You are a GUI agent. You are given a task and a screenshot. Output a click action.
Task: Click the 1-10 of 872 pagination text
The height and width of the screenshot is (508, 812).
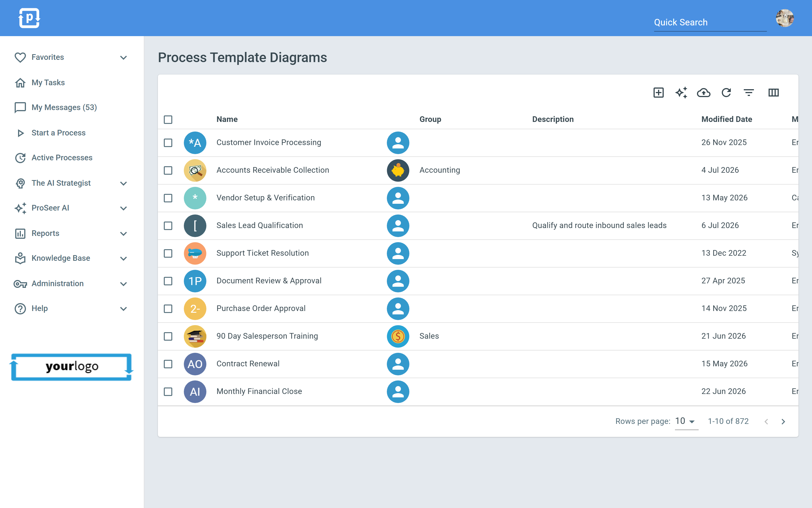tap(728, 421)
